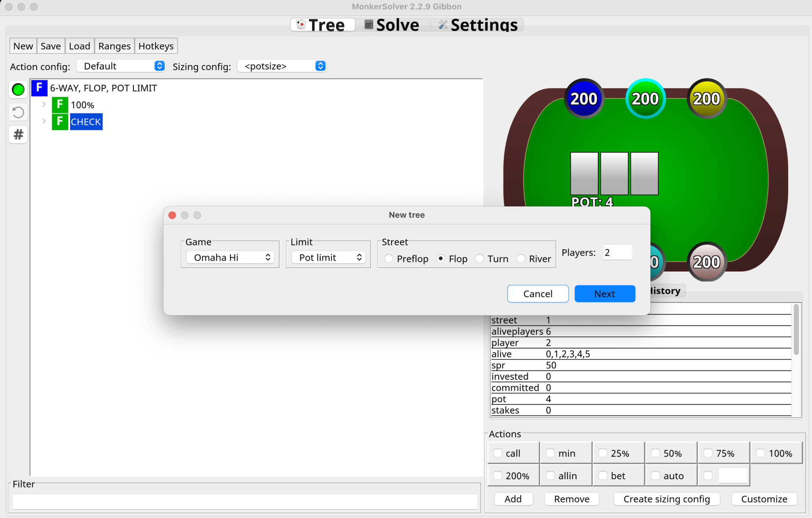Open the Ranges menu item
Image resolution: width=812 pixels, height=518 pixels.
114,46
